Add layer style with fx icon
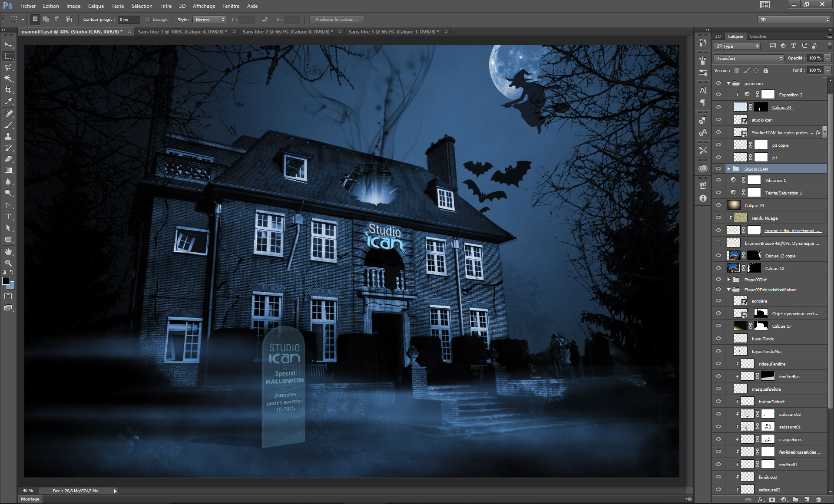This screenshot has width=834, height=504. pos(761,500)
